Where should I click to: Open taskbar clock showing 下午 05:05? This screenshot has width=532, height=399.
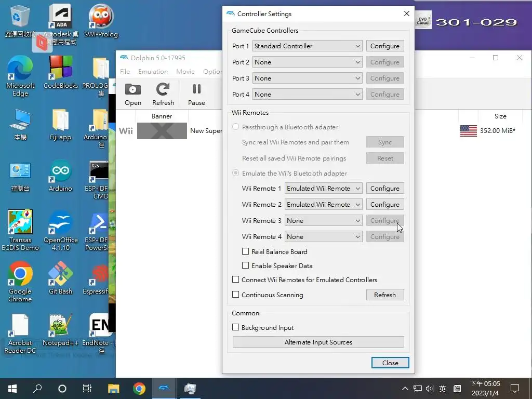(485, 389)
